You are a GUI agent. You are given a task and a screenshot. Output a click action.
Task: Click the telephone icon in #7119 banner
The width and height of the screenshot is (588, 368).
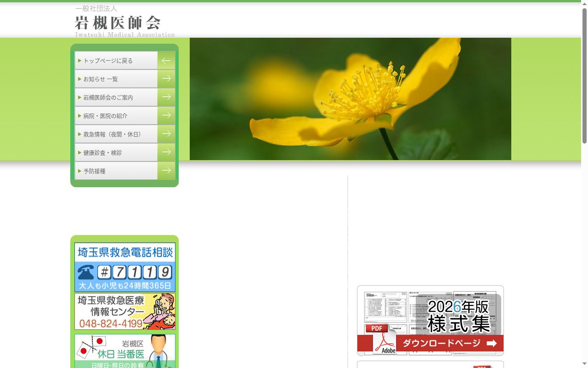(86, 272)
